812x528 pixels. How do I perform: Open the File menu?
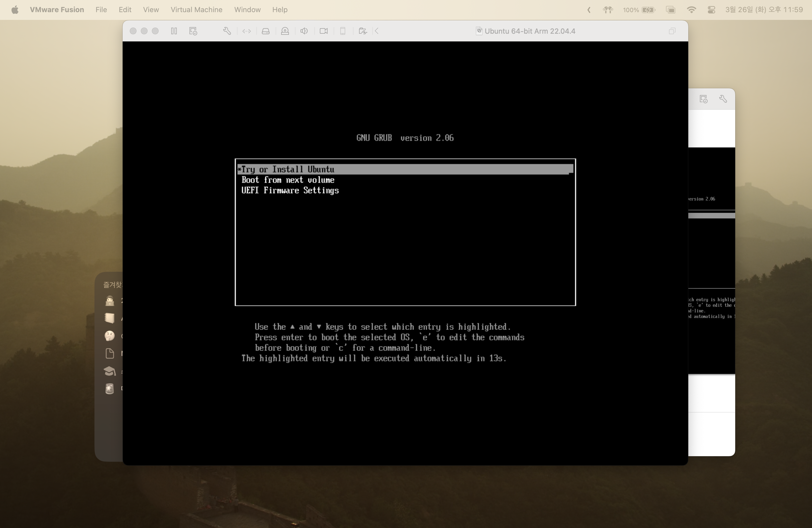(x=101, y=10)
